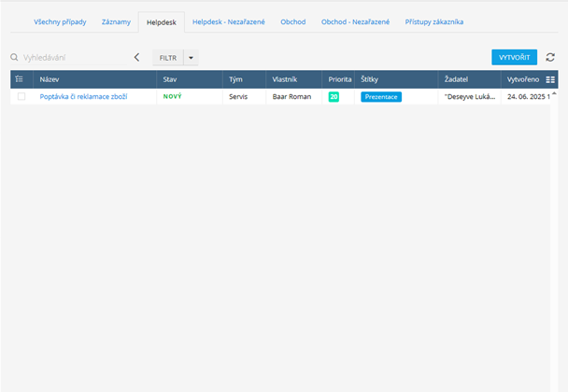The height and width of the screenshot is (392, 568).
Task: Refresh the helpdesk list
Action: 550,58
